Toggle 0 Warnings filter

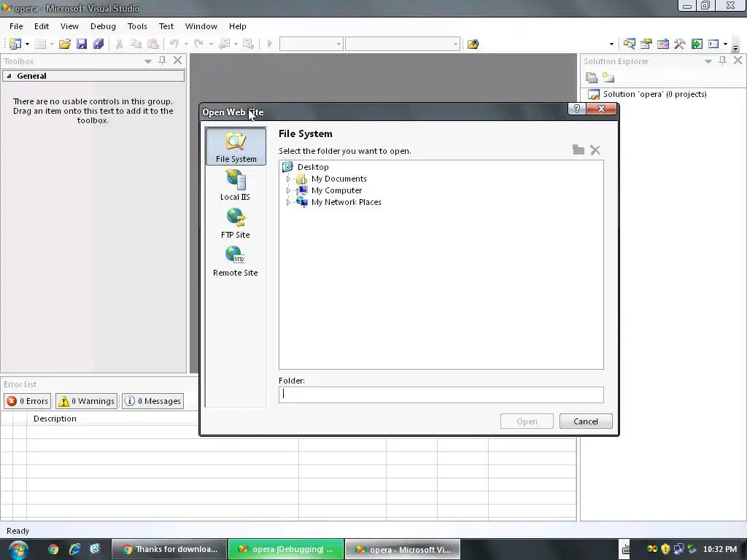pos(86,401)
